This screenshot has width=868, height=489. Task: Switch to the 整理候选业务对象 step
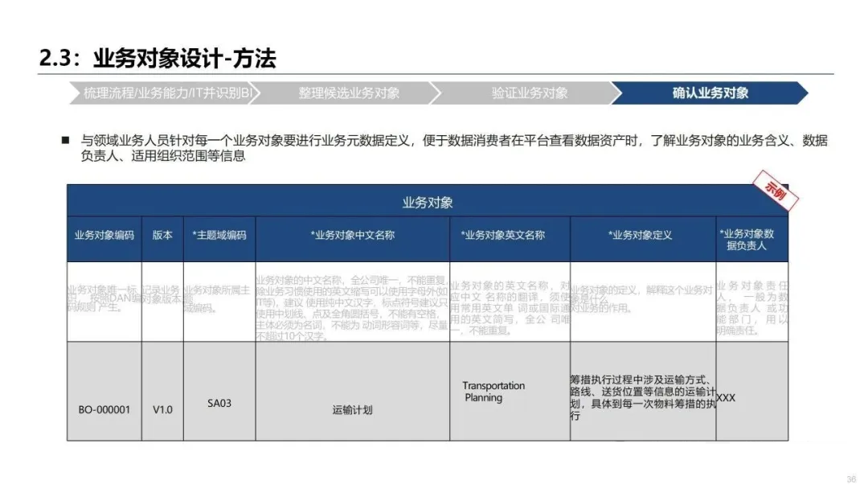click(x=349, y=92)
